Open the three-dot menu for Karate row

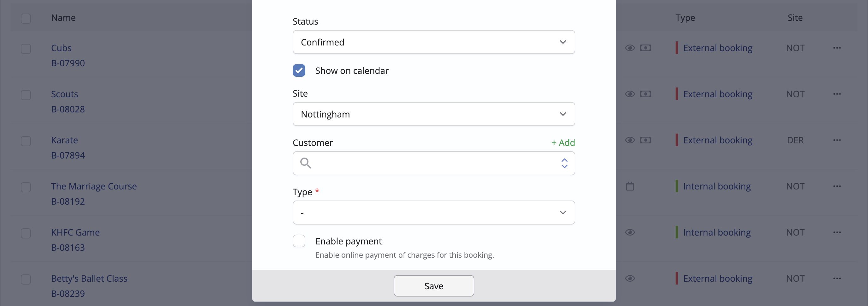[x=837, y=140]
